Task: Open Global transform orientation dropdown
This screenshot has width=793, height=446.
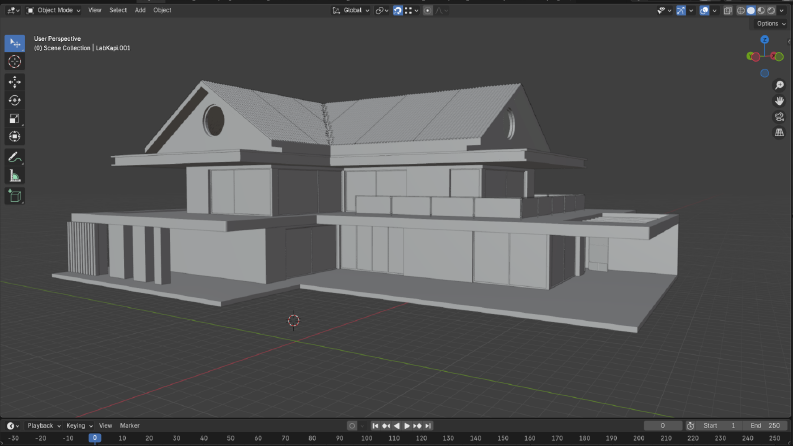Action: tap(351, 10)
